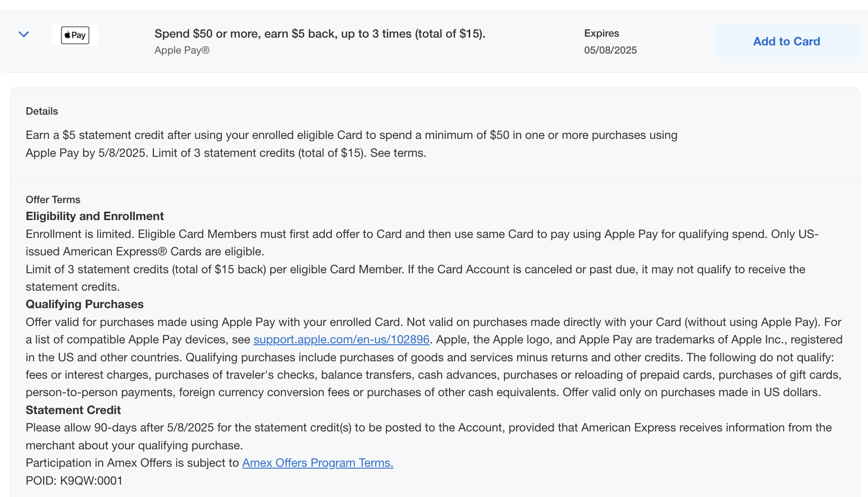868x497 pixels.
Task: Select the 05/08/2025 expiration date
Action: pyautogui.click(x=610, y=50)
